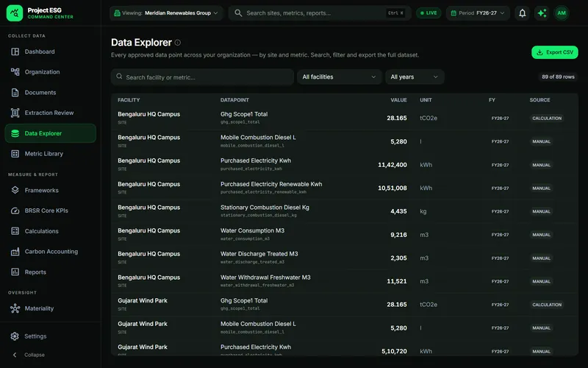The image size is (588, 368).
Task: Click the Data Explorer database icon
Action: (x=15, y=133)
